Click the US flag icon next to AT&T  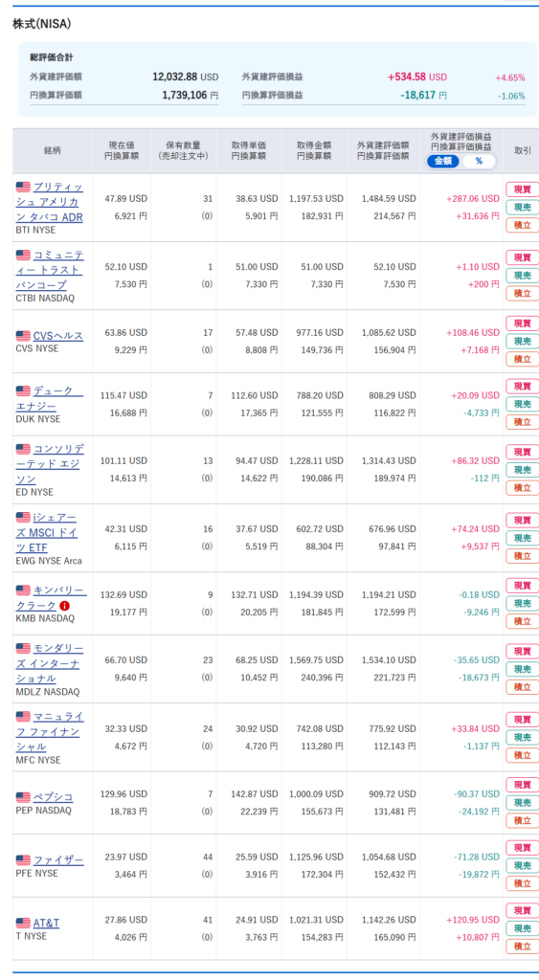click(23, 923)
